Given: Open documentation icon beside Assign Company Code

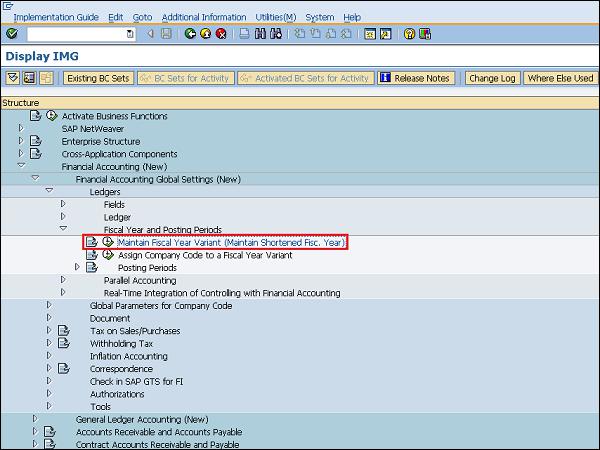Looking at the screenshot, I should click(x=92, y=255).
